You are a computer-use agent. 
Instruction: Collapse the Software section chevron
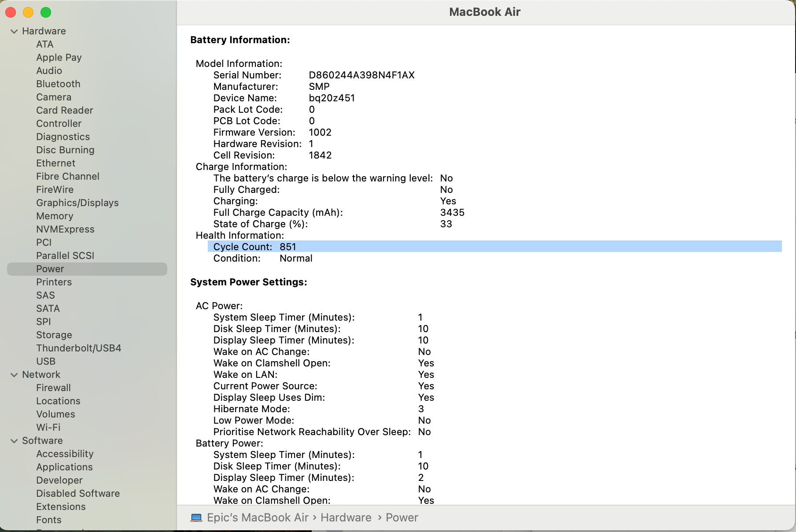14,441
